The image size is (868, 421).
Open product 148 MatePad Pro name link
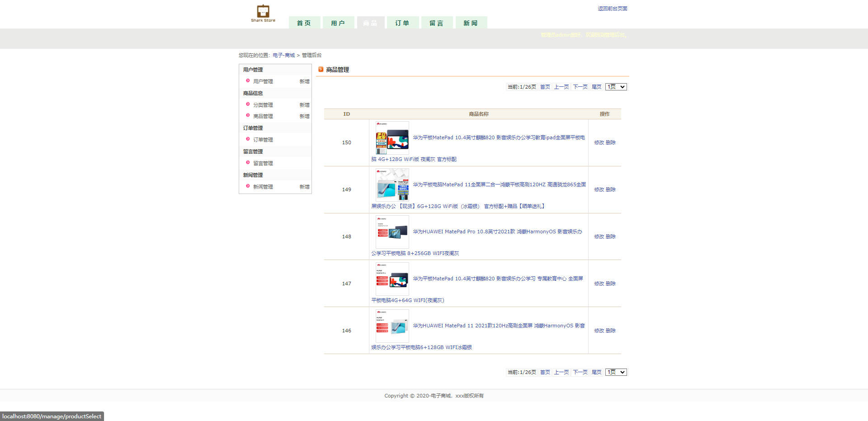click(497, 232)
